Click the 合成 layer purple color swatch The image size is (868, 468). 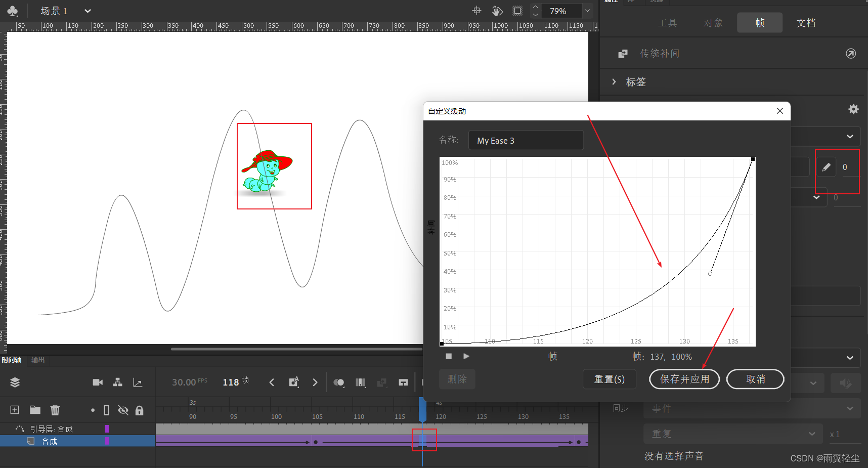(x=107, y=441)
